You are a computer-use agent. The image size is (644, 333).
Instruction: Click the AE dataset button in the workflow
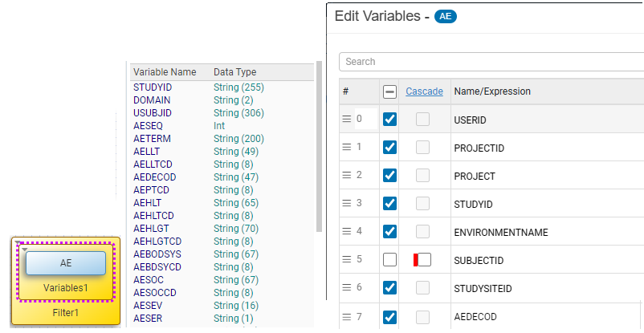click(x=66, y=262)
